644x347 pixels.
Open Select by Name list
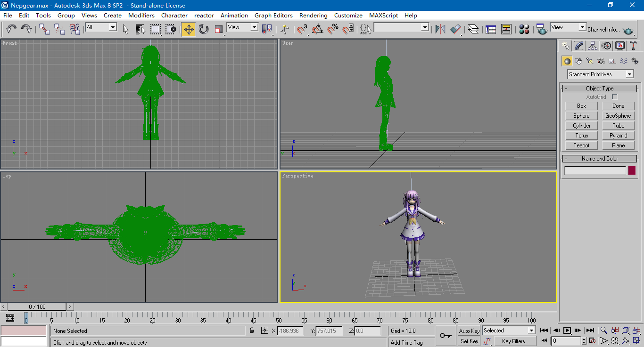(x=140, y=29)
